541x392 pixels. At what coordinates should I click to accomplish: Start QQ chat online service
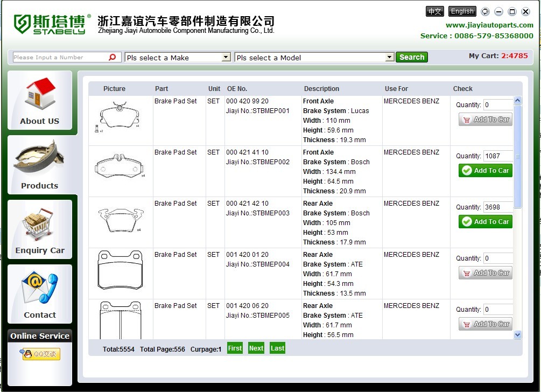(x=40, y=354)
